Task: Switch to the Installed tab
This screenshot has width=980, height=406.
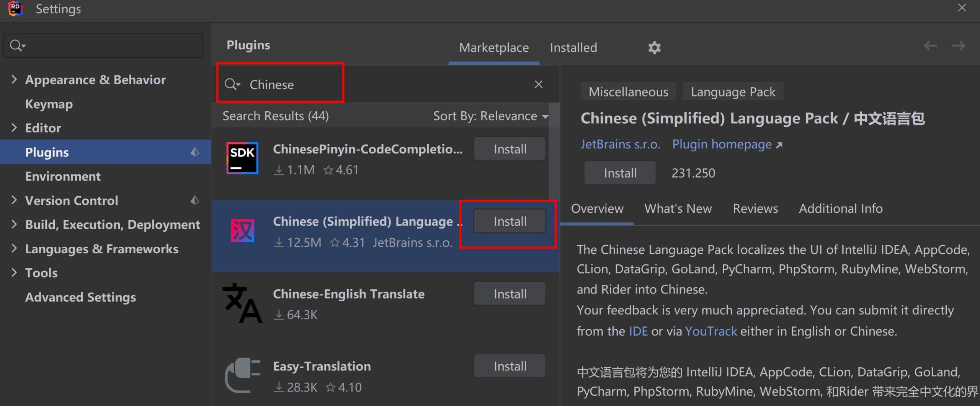Action: 573,47
